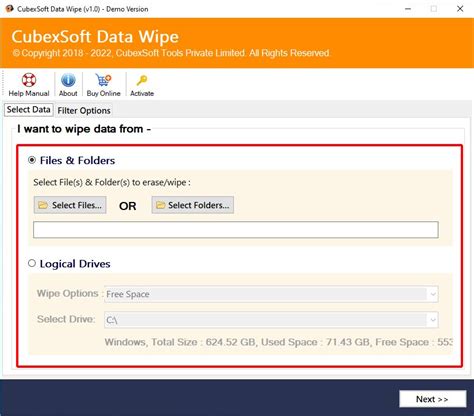The height and width of the screenshot is (416, 474).
Task: Click the Activate key icon
Action: coord(142,80)
